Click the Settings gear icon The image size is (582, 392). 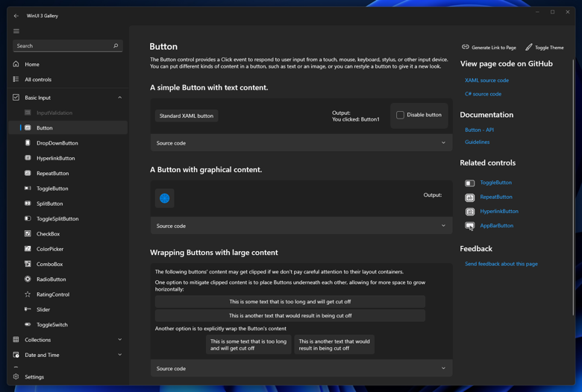[x=16, y=377]
